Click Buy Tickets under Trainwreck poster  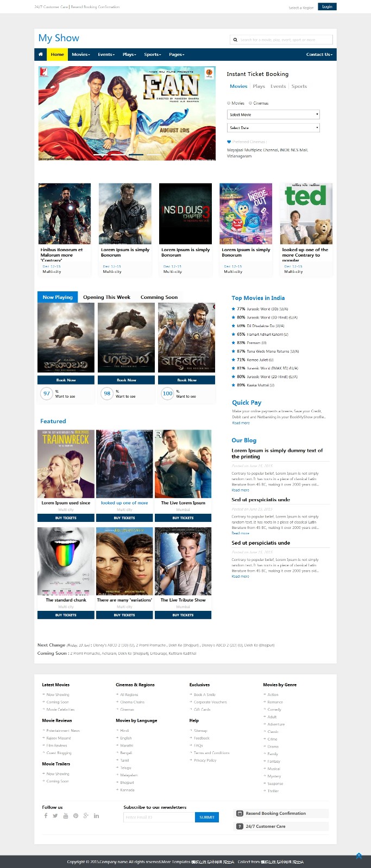66,518
